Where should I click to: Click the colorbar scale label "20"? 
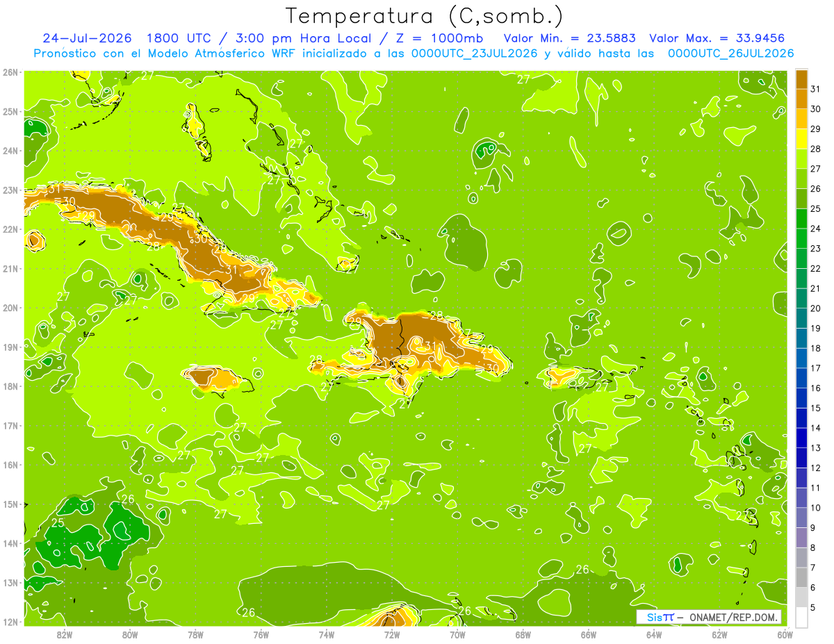click(x=816, y=308)
